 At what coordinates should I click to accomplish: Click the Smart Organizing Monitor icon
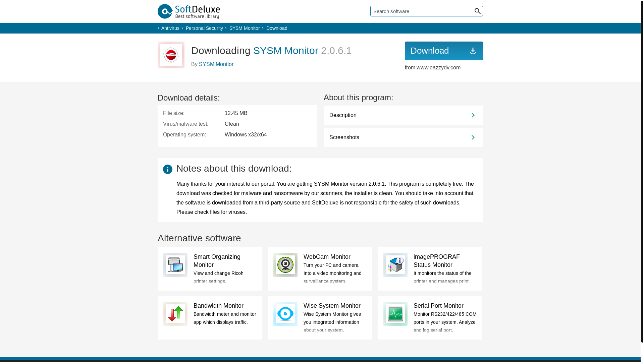175,265
